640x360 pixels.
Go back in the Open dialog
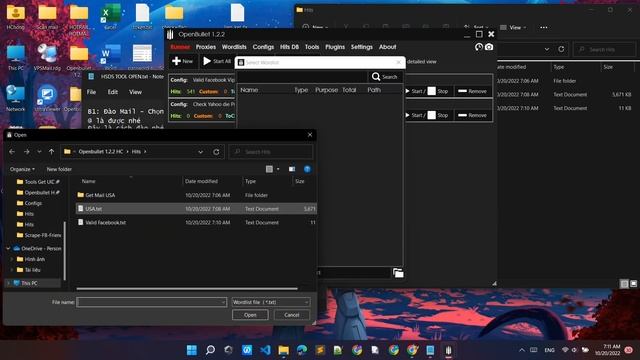click(x=12, y=152)
